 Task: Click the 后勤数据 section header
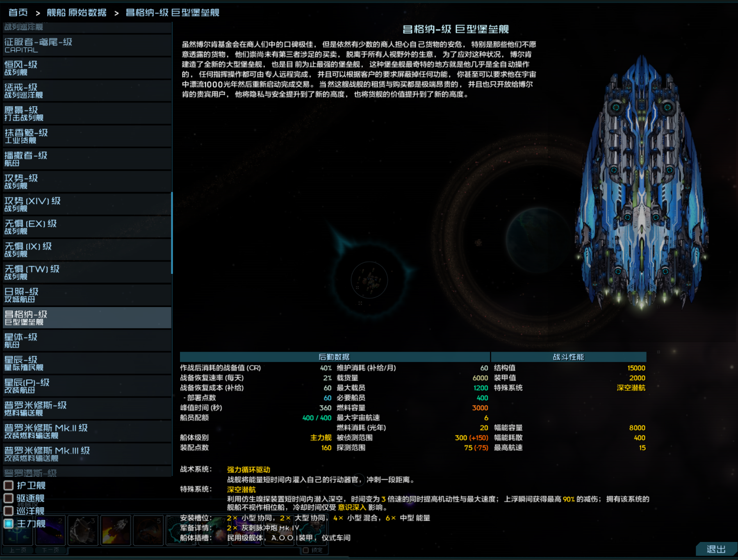coord(335,357)
